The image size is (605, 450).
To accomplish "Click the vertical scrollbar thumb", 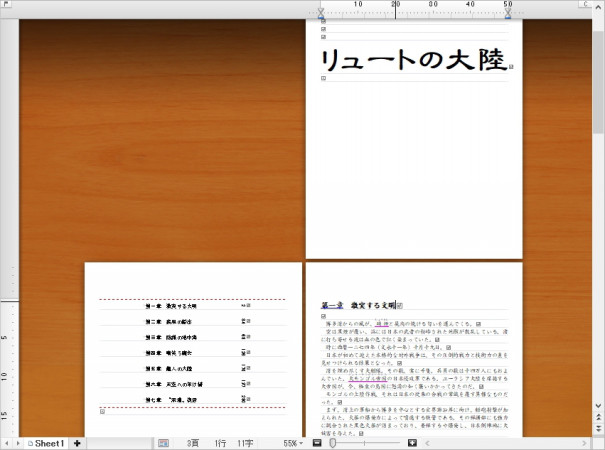I will click(x=598, y=83).
